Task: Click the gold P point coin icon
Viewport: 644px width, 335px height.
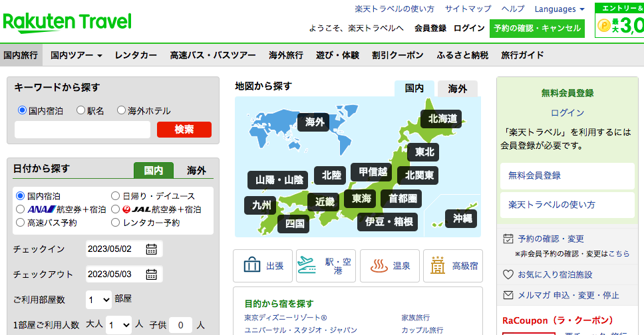Action: coord(604,25)
